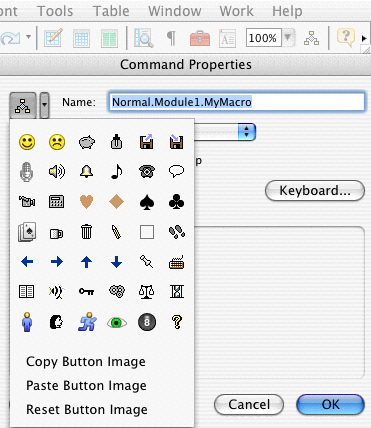371x428 pixels.
Task: Choose the calculator button image
Action: [x=57, y=202]
